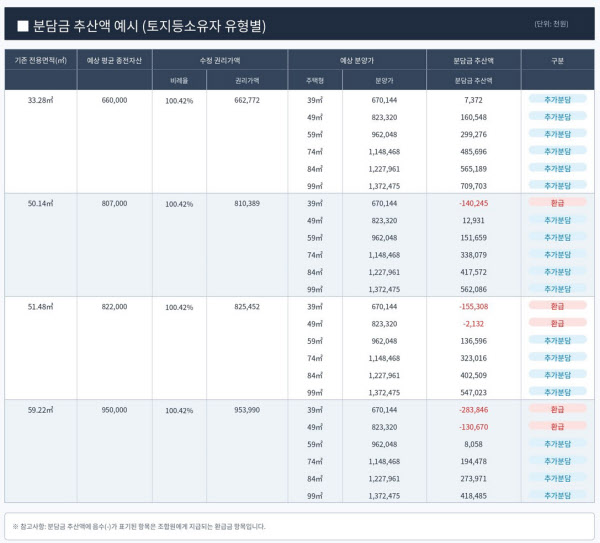Select the 59.22㎡ base area cell

click(41, 410)
